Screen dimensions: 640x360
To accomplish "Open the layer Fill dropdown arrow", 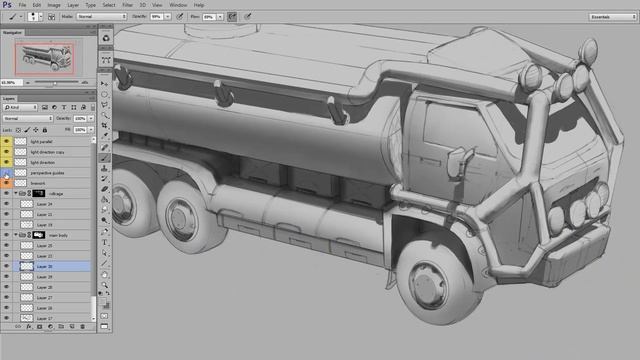I will pyautogui.click(x=91, y=130).
